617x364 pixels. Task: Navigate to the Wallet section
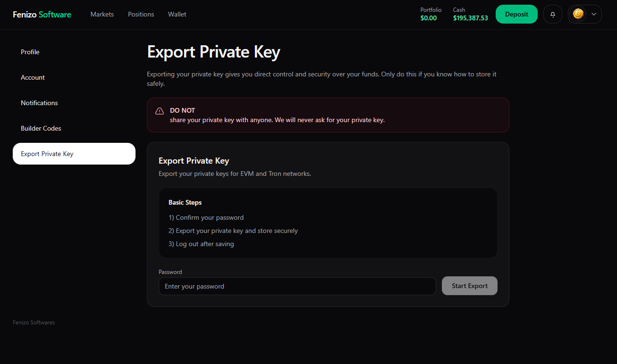tap(177, 14)
